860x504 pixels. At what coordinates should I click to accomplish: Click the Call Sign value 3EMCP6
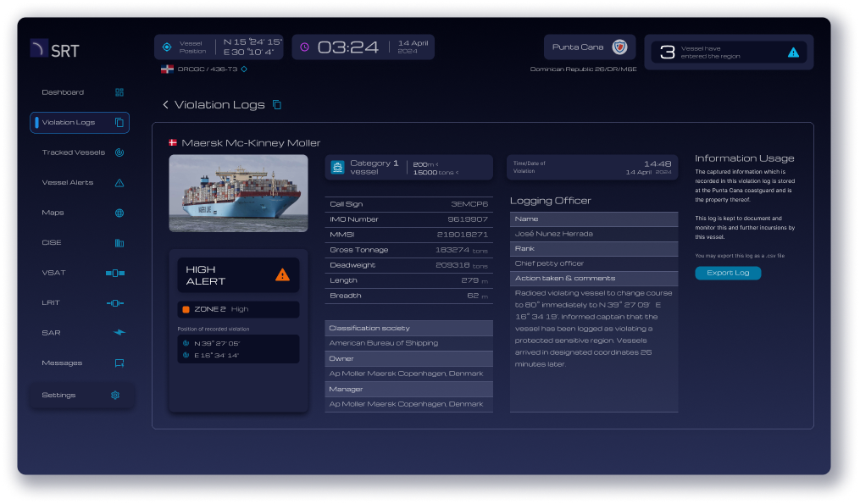click(469, 204)
